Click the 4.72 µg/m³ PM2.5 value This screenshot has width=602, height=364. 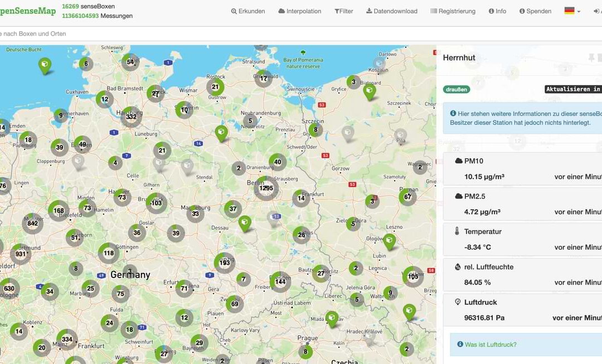(482, 212)
